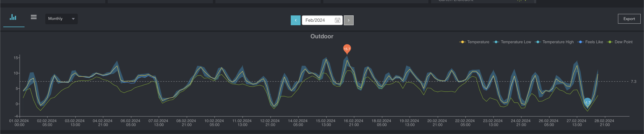Viewport: 644px width, 134px height.
Task: Click the Export button
Action: point(629,19)
